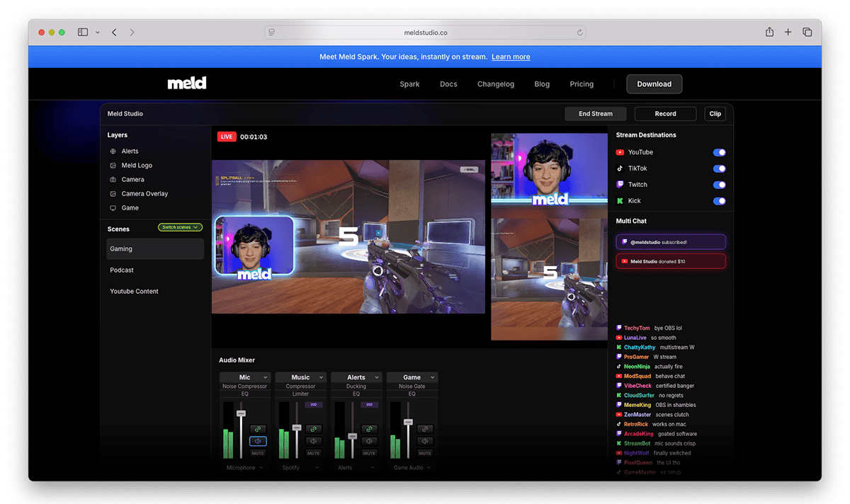This screenshot has width=850, height=504.
Task: Click the Camera layer camera icon
Action: point(113,180)
